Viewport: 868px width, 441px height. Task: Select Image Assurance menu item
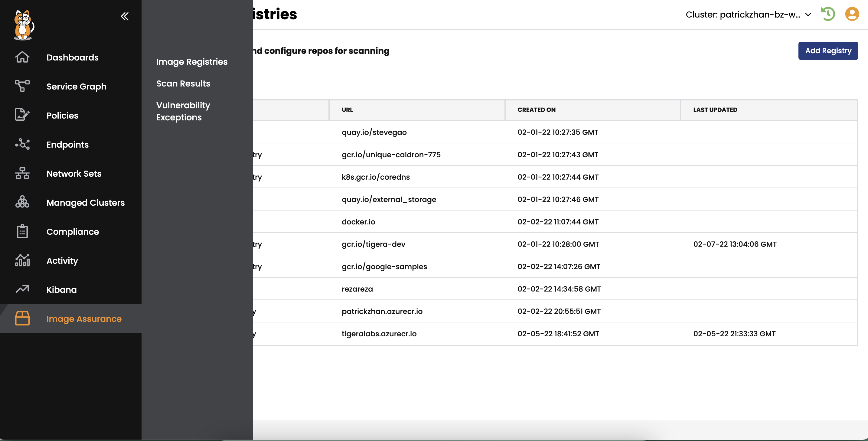84,319
